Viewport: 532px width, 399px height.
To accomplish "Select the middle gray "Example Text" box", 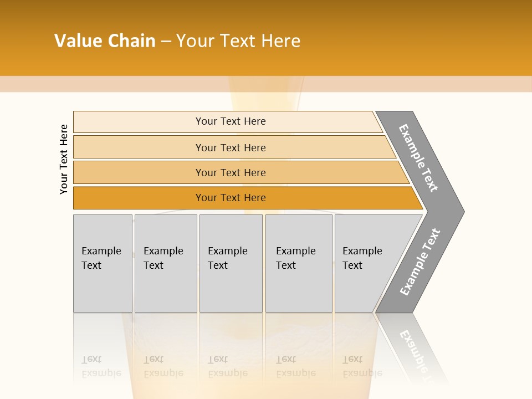I will click(231, 263).
